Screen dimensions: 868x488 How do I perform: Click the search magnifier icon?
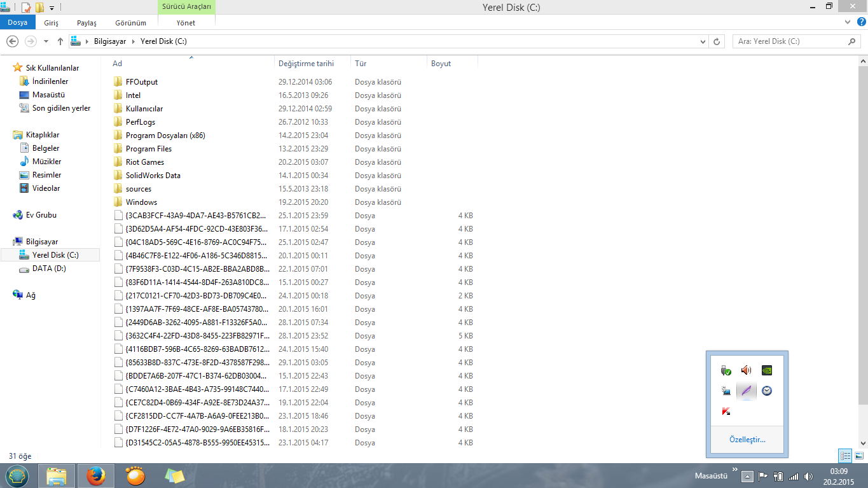(852, 41)
